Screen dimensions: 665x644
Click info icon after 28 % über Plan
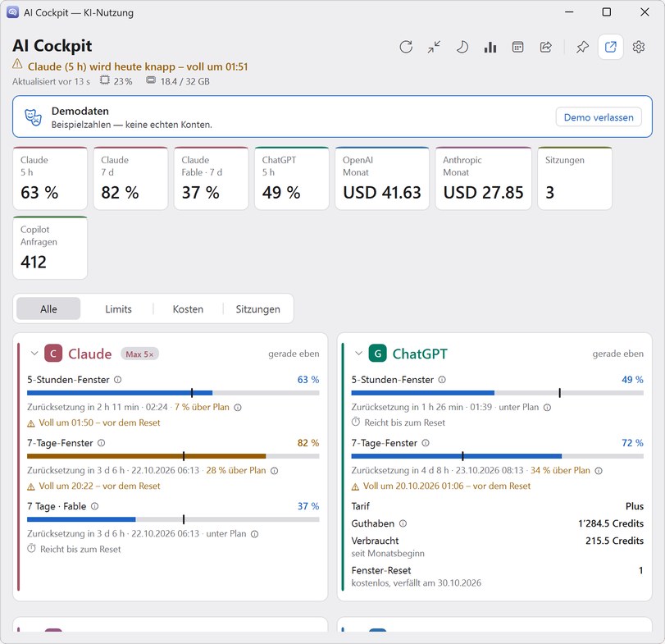[275, 470]
